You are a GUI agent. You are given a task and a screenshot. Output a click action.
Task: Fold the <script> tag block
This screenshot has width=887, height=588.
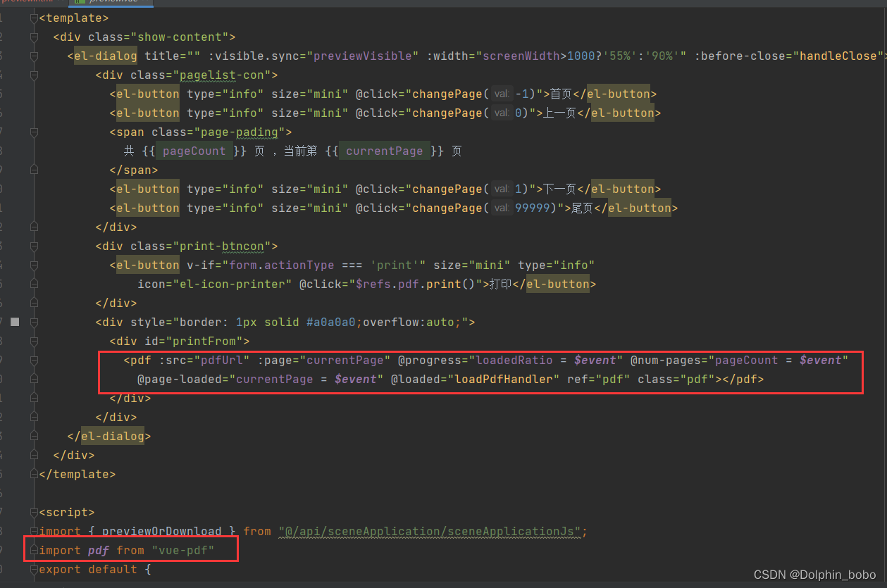click(x=35, y=512)
